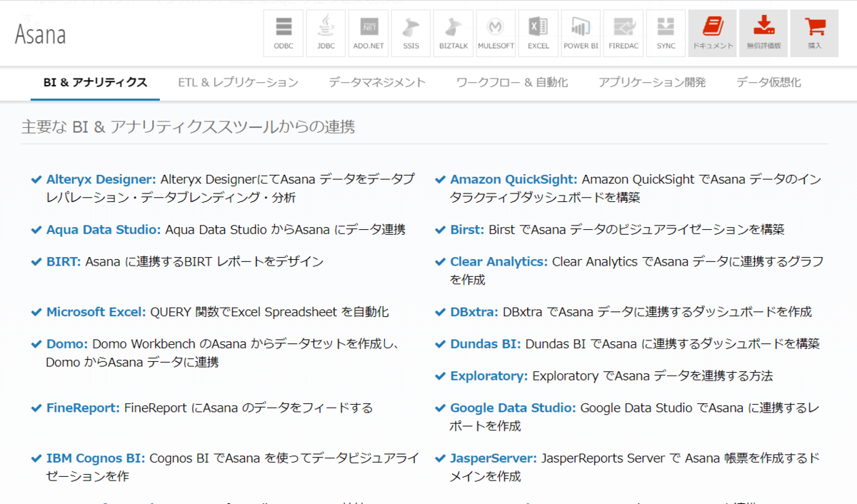Select the Sync icon

[666, 34]
